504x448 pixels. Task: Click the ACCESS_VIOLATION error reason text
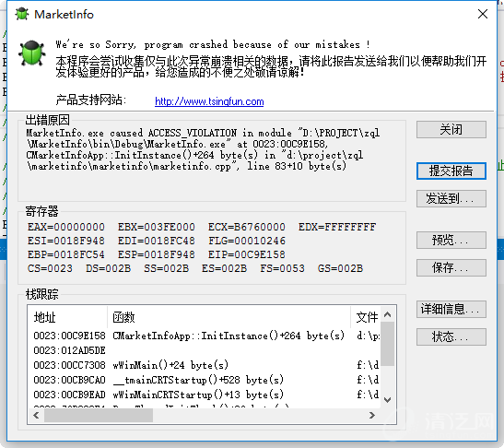(193, 133)
